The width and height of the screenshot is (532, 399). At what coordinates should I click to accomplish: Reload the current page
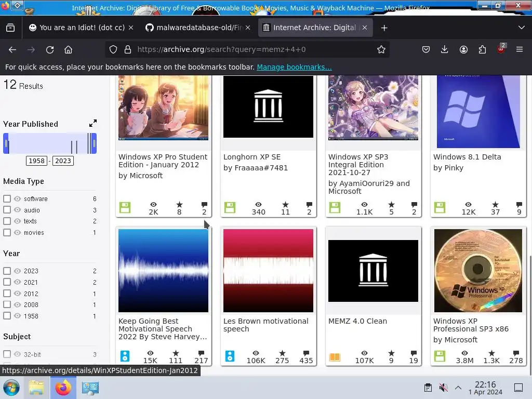(x=50, y=49)
